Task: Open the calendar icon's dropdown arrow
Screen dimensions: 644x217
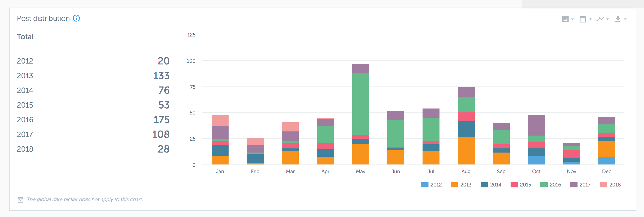Action: pos(590,19)
